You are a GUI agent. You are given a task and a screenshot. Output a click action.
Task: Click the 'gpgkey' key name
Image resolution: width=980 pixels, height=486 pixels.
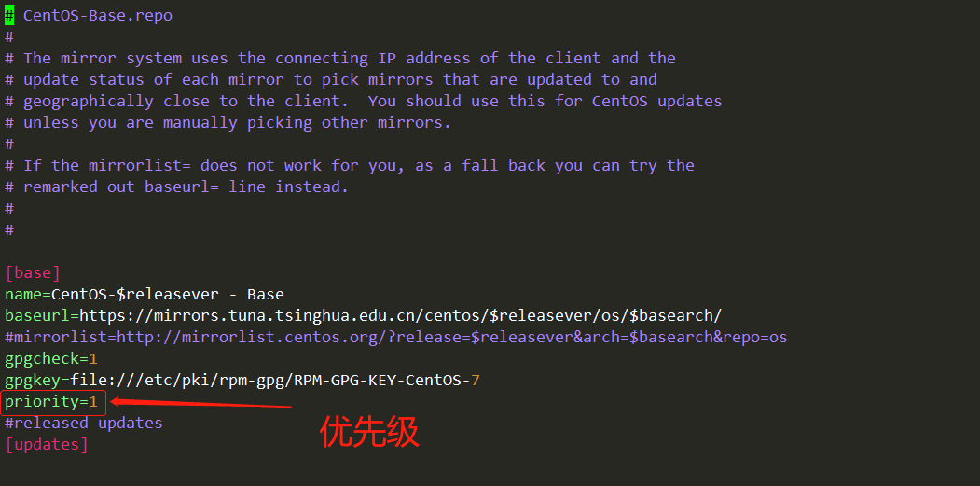(33, 381)
